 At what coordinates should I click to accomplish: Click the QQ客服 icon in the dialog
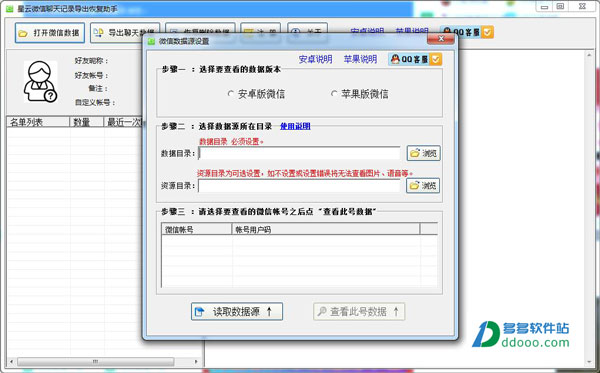tap(415, 59)
